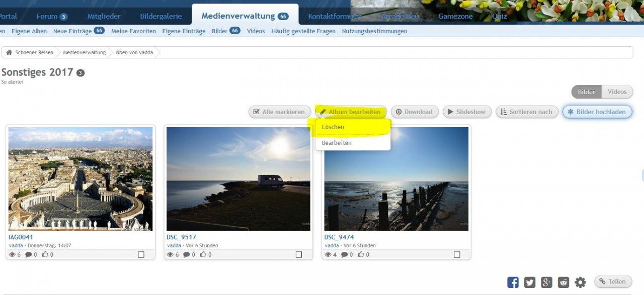Image resolution: width=644 pixels, height=295 pixels.
Task: Open the Bildergalerie tab
Action: click(161, 16)
